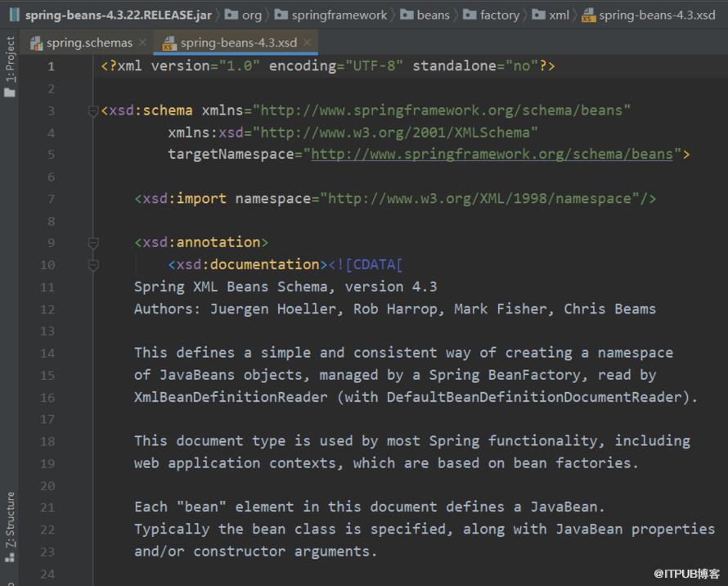Close the spring.schemas tab
728x586 pixels.
(x=142, y=43)
